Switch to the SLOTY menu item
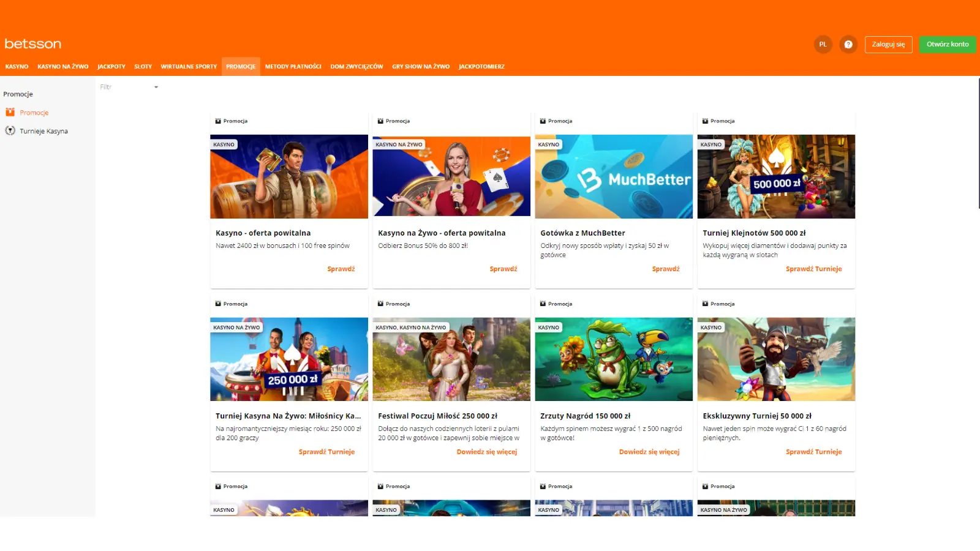The width and height of the screenshot is (980, 551). (x=143, y=67)
